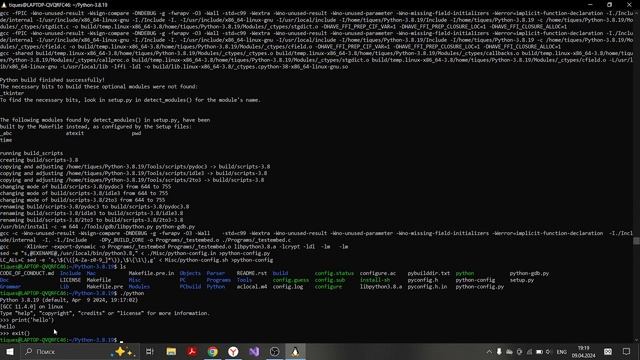The height and width of the screenshot is (360, 640).
Task: Click the python-config.py file name
Action: click(x=480, y=287)
